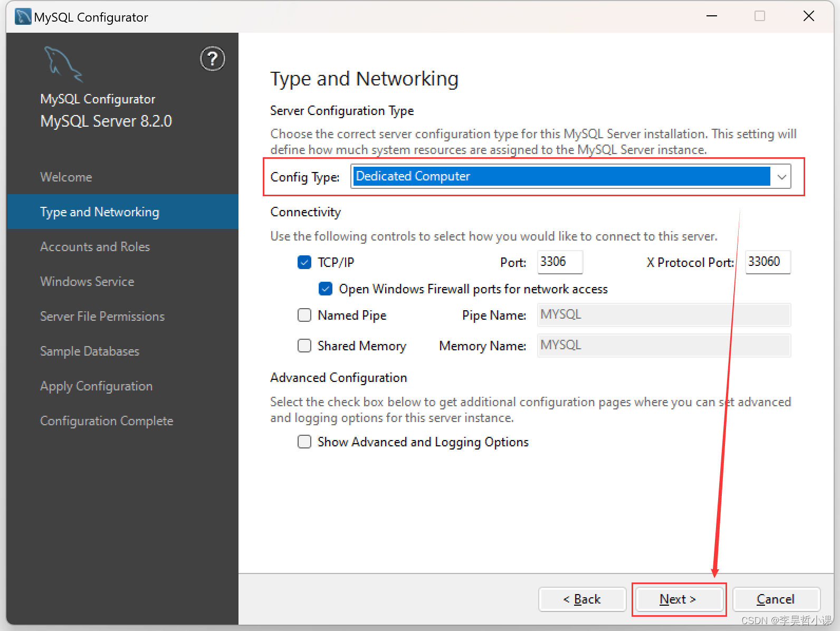840x631 pixels.
Task: Open Configuration Complete step
Action: 107,421
